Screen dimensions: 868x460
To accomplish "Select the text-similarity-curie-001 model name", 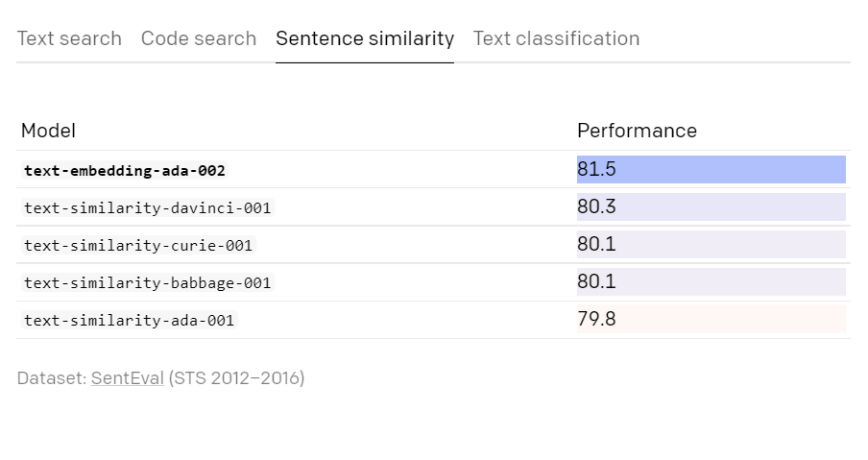I will point(138,245).
